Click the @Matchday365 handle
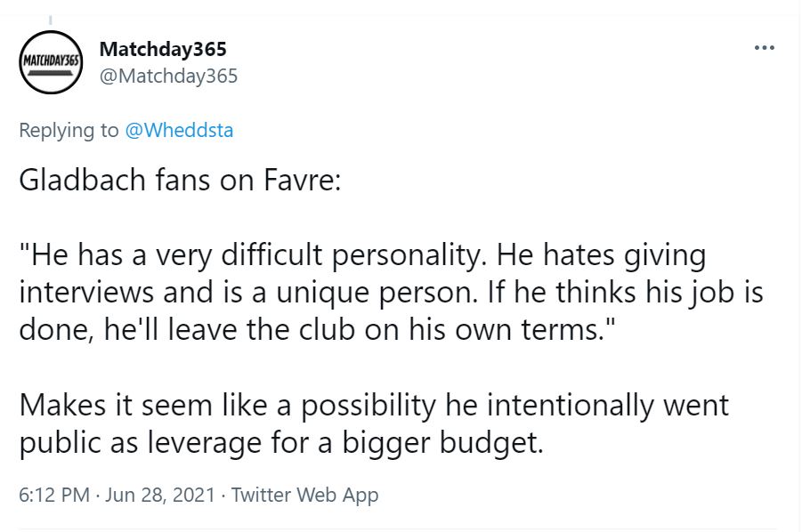802x532 pixels. [168, 76]
